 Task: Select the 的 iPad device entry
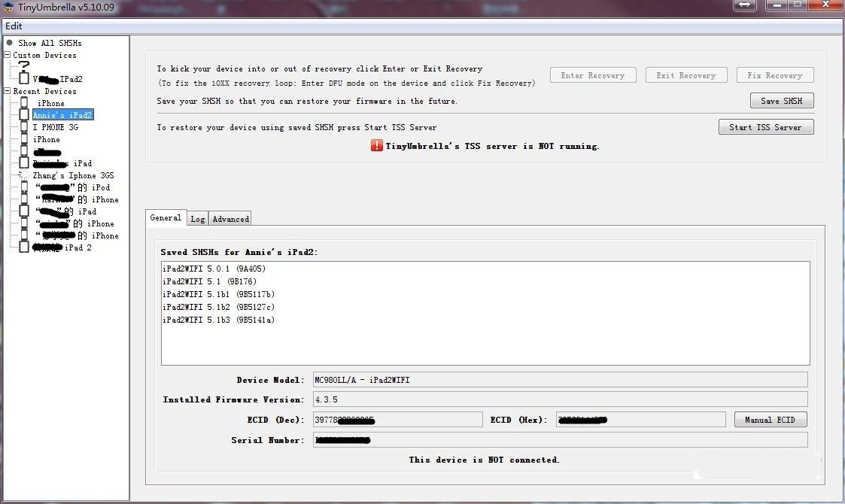[x=65, y=212]
